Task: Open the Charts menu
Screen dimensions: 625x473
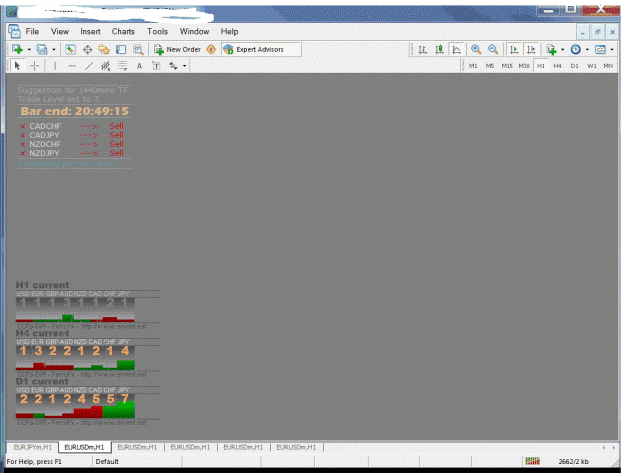Action: (x=123, y=31)
